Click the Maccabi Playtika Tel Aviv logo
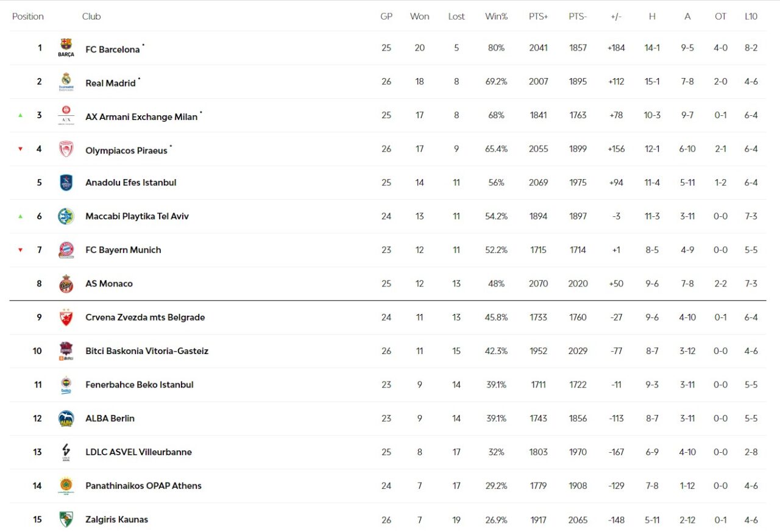Viewport: 780px width, 532px height. click(x=66, y=216)
